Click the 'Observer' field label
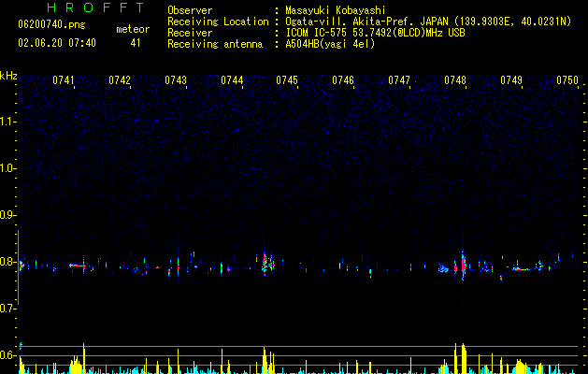The image size is (588, 374). [190, 10]
